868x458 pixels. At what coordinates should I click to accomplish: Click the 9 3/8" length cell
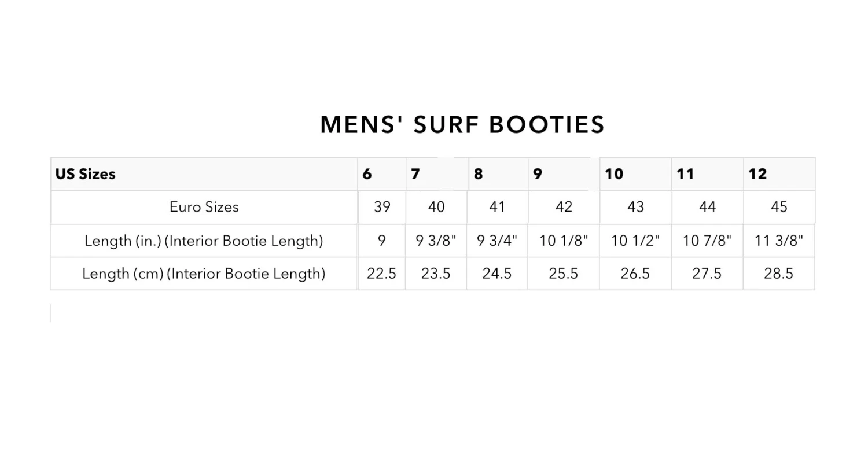[436, 241]
